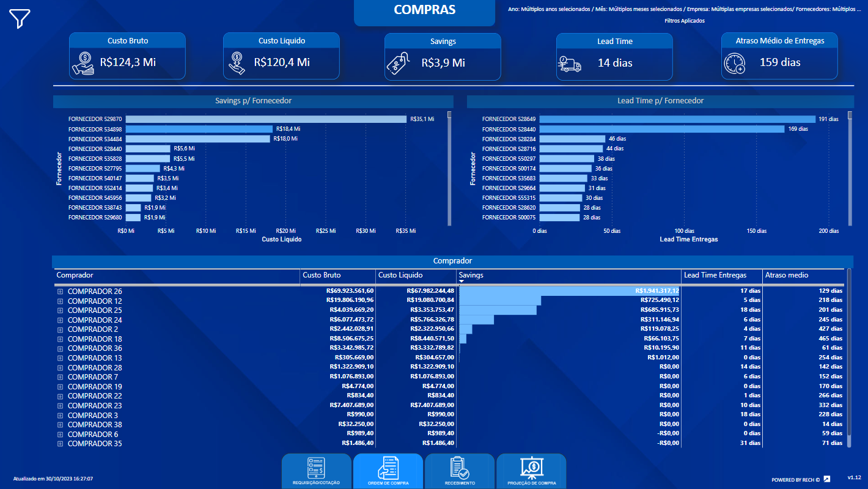Sort table by Atraso medio column header
This screenshot has height=489, width=868.
[x=803, y=276]
